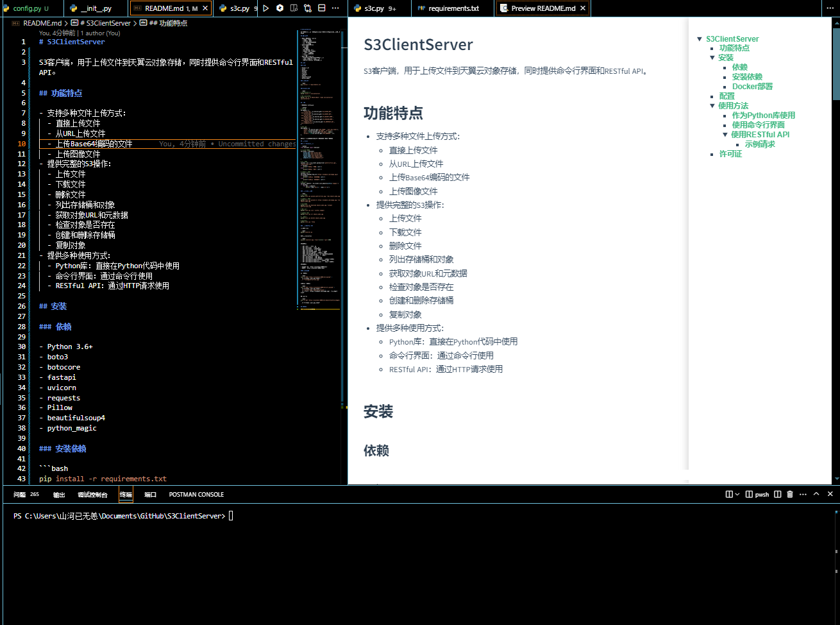The height and width of the screenshot is (625, 840).
Task: Click line number 26 in the gutter
Action: point(22,306)
